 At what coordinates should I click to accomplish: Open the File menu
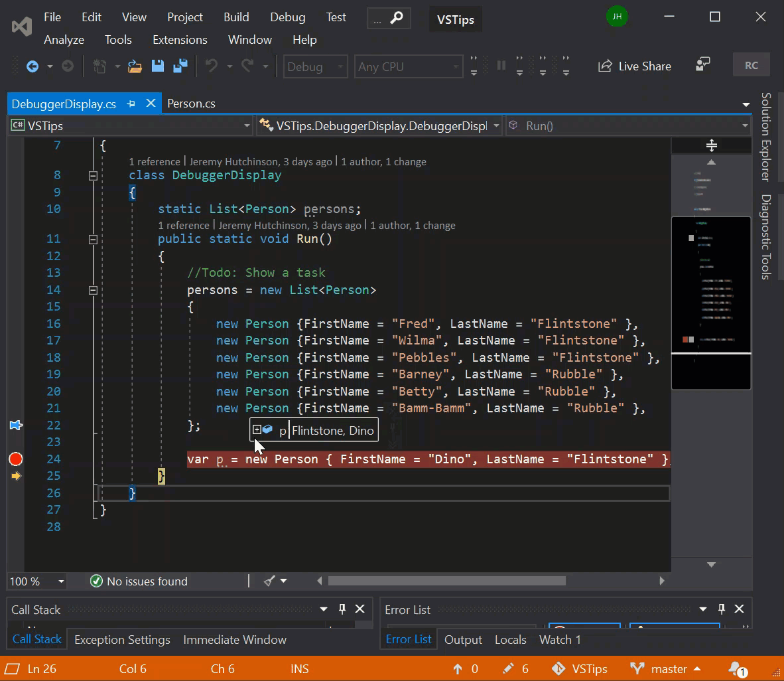tap(52, 17)
